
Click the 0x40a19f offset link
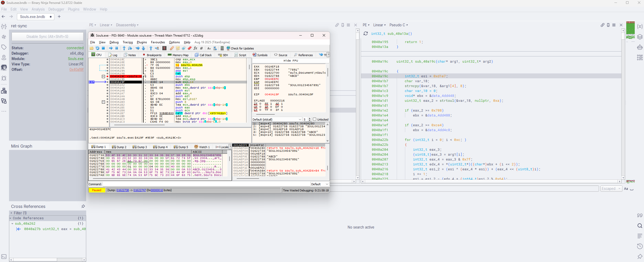point(76,70)
